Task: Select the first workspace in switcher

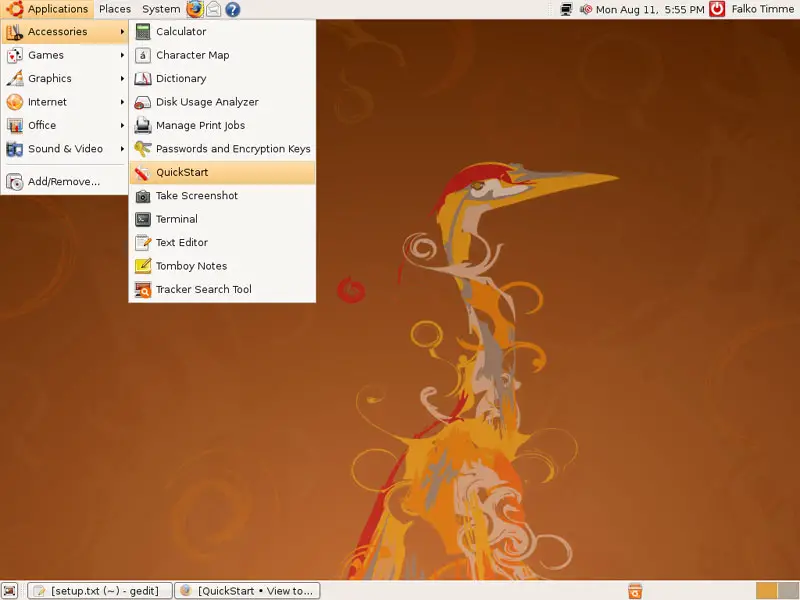Action: coord(766,591)
